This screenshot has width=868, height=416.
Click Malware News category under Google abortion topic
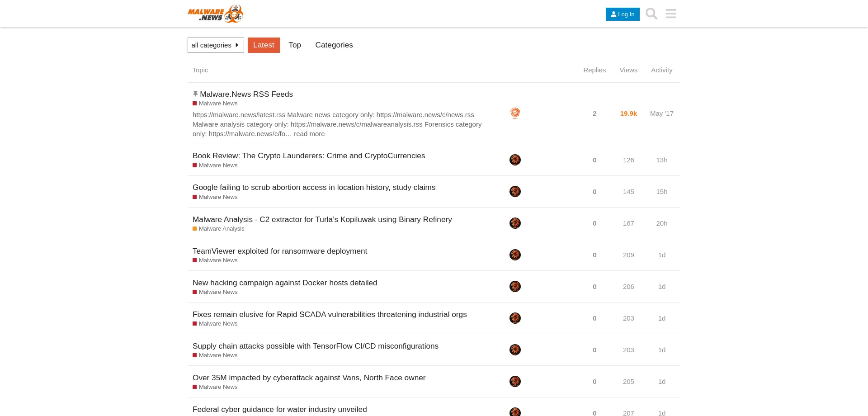215,197
